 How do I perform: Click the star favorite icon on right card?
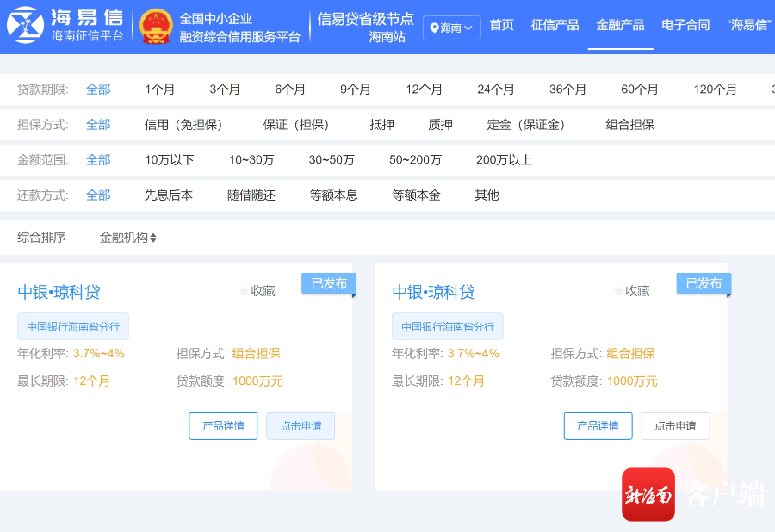(x=618, y=291)
